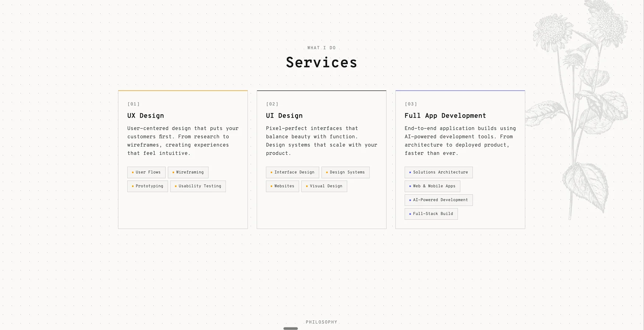Viewport: 644px width, 330px height.
Task: Select the Web & Mobile Apps tag
Action: [432, 186]
